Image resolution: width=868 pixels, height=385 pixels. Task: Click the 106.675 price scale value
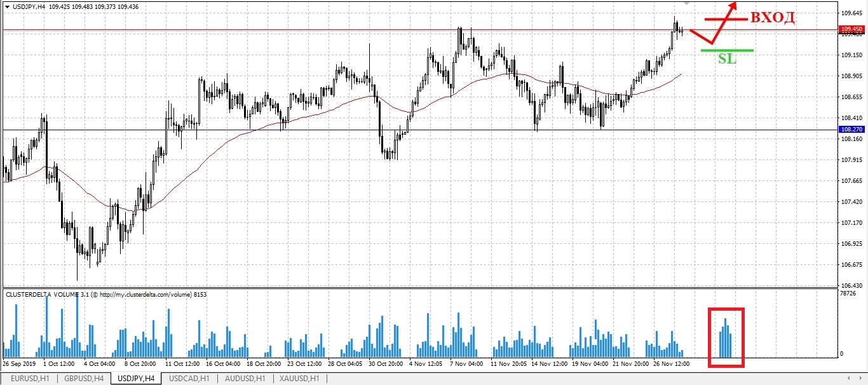coord(851,265)
